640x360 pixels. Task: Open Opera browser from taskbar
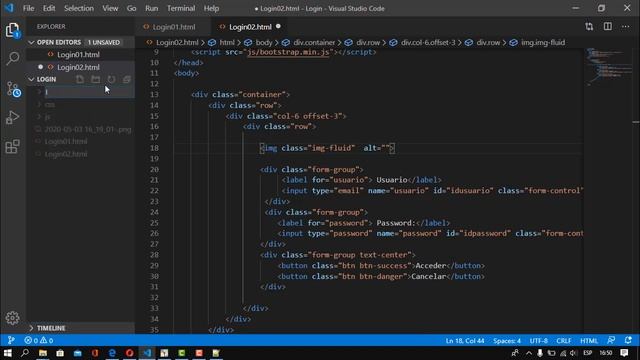(130, 353)
